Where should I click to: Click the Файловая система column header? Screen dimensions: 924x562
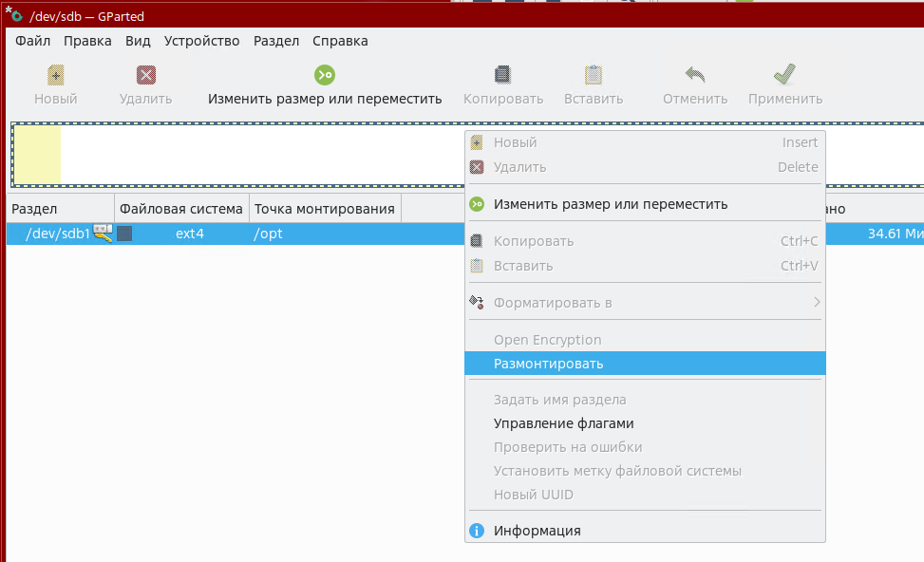(181, 209)
